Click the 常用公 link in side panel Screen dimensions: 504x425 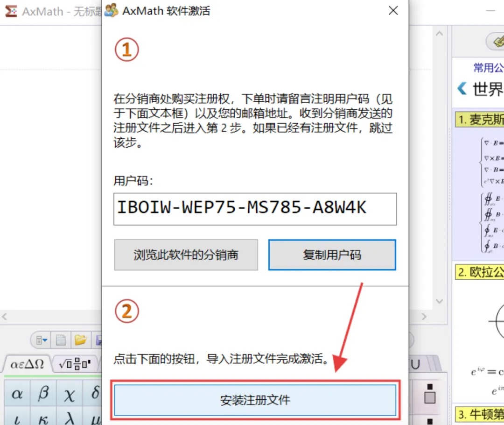click(x=488, y=68)
